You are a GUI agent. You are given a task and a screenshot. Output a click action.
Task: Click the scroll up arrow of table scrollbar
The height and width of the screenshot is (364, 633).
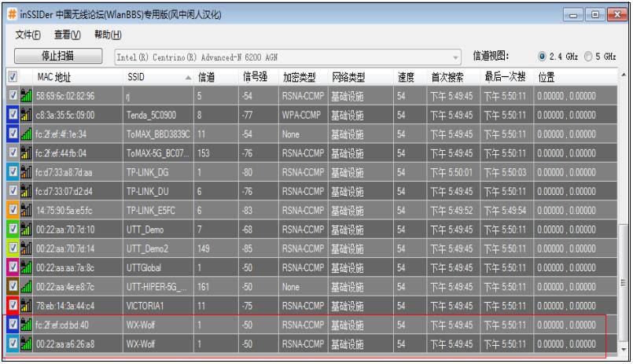point(624,75)
